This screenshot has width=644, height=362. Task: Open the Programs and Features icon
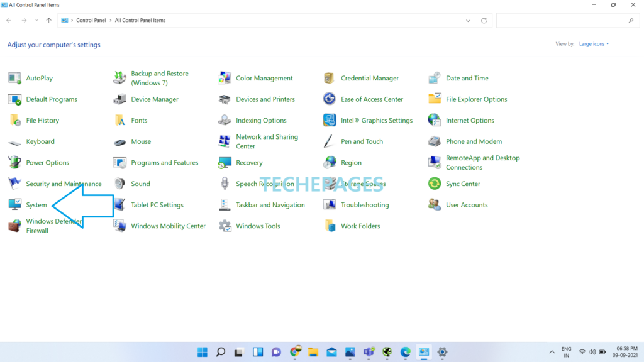pos(119,163)
